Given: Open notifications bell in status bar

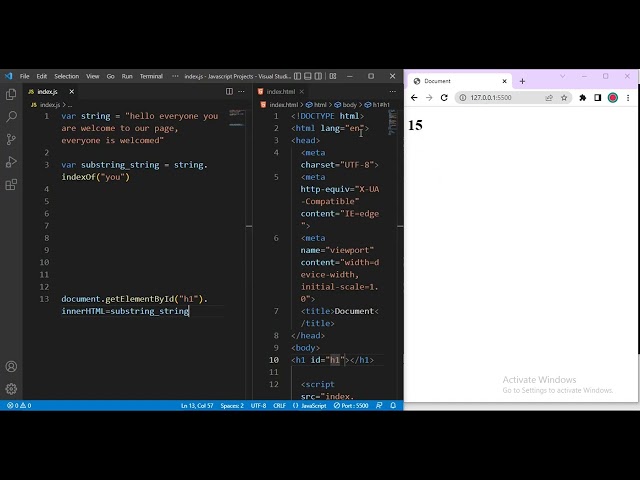Looking at the screenshot, I should coord(393,406).
